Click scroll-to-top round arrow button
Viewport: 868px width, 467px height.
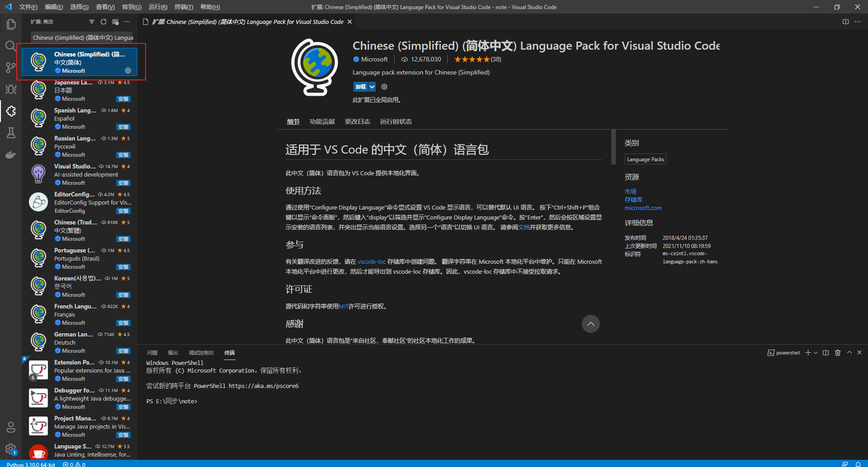[x=590, y=324]
